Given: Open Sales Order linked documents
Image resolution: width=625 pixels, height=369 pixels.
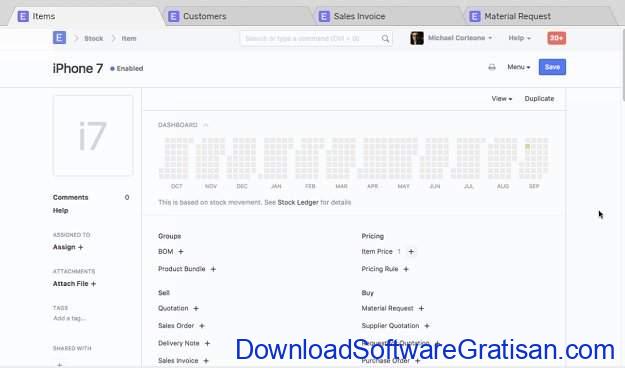Looking at the screenshot, I should [176, 326].
